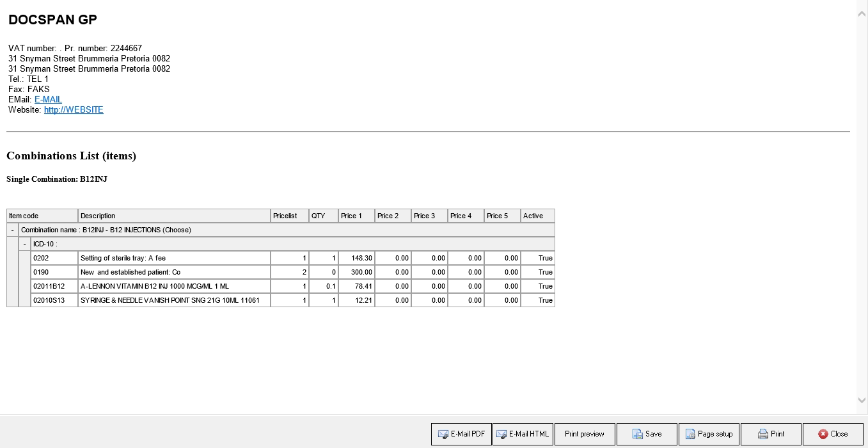Click the scroll up arrow of vertical scrollbar
868x448 pixels.
coord(862,13)
